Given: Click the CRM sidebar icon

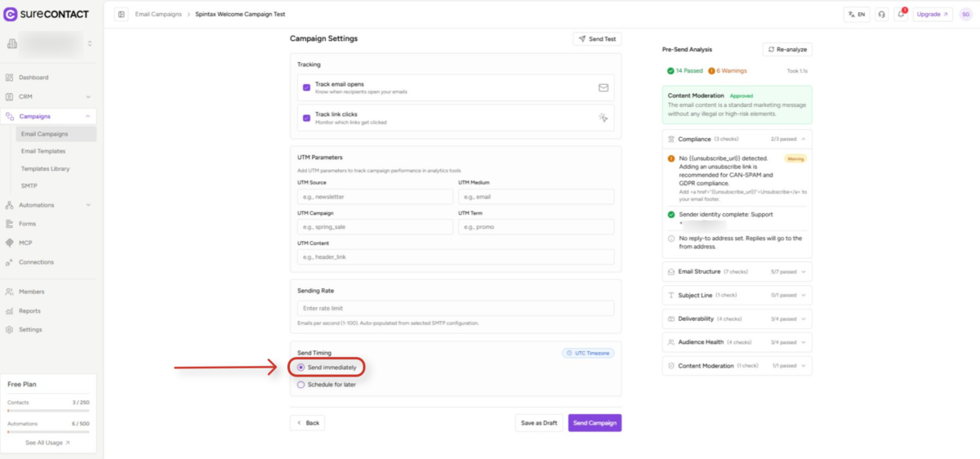Looking at the screenshot, I should (x=10, y=96).
